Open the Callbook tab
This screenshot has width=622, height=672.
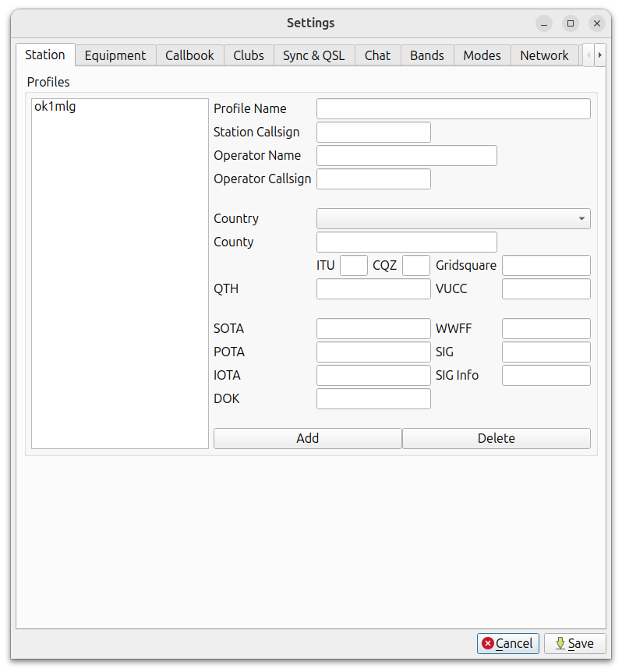coord(189,55)
